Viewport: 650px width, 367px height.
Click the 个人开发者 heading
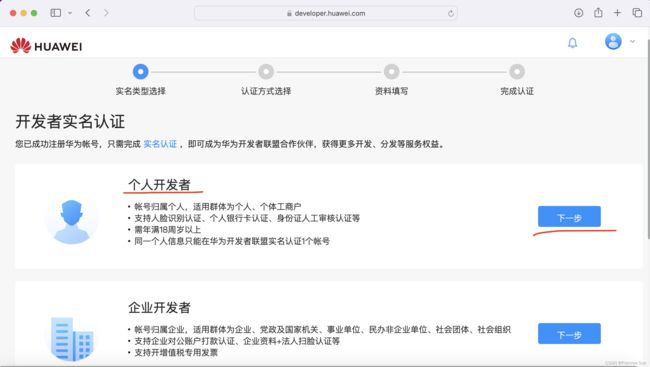pyautogui.click(x=159, y=184)
